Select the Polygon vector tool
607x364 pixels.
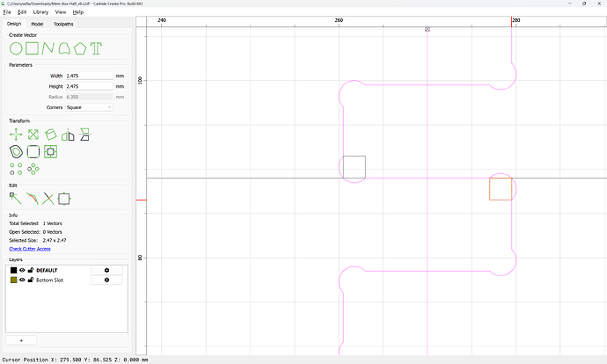coord(80,48)
